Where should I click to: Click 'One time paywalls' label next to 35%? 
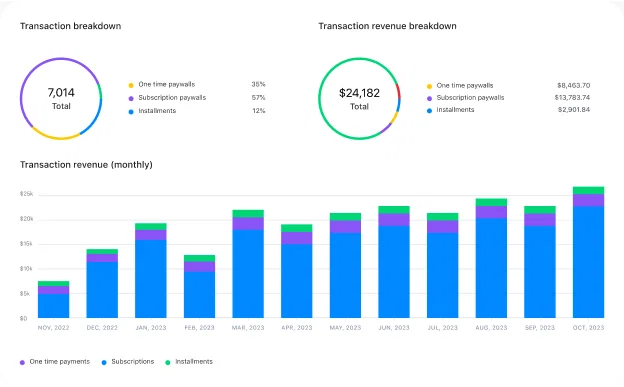[167, 84]
